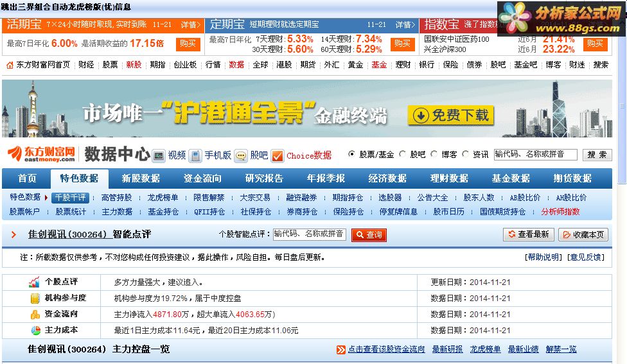Screen dimensions: 627x364
Task: Select the 千股千评 submenu item
Action: [70, 198]
